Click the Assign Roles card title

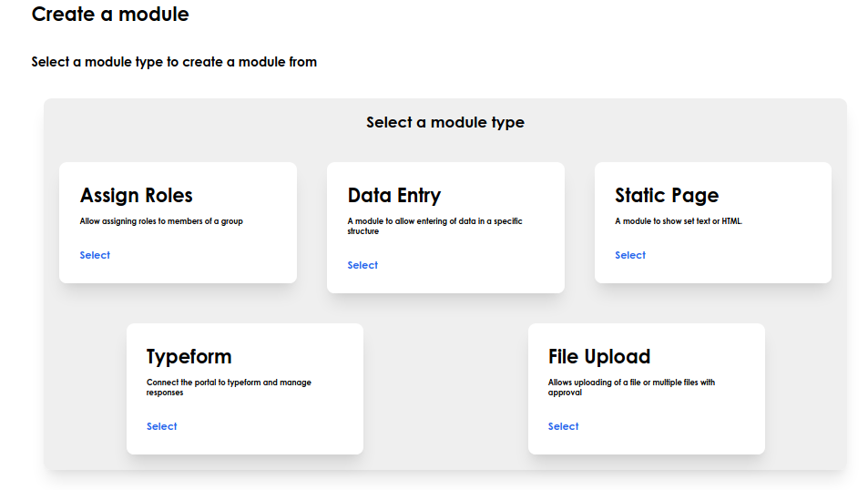click(x=137, y=196)
